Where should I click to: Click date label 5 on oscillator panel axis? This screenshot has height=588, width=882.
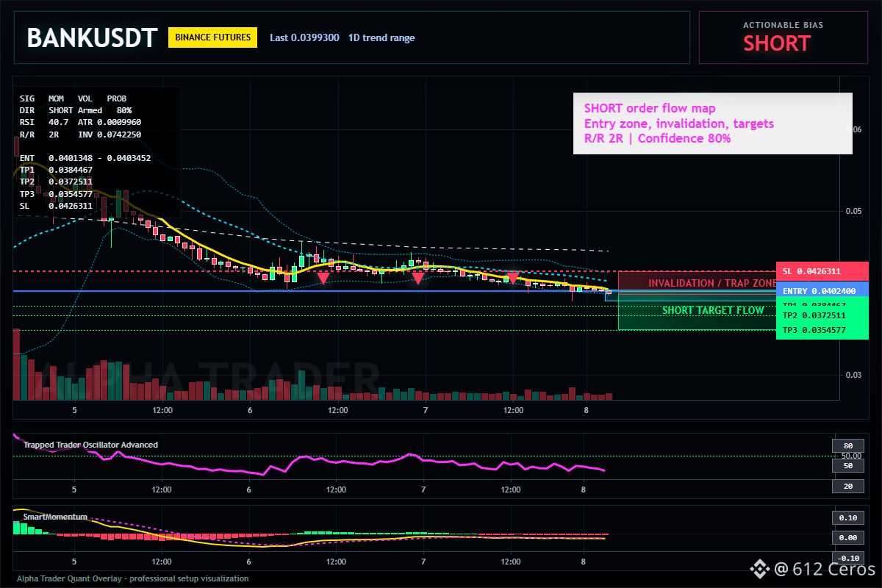point(73,490)
